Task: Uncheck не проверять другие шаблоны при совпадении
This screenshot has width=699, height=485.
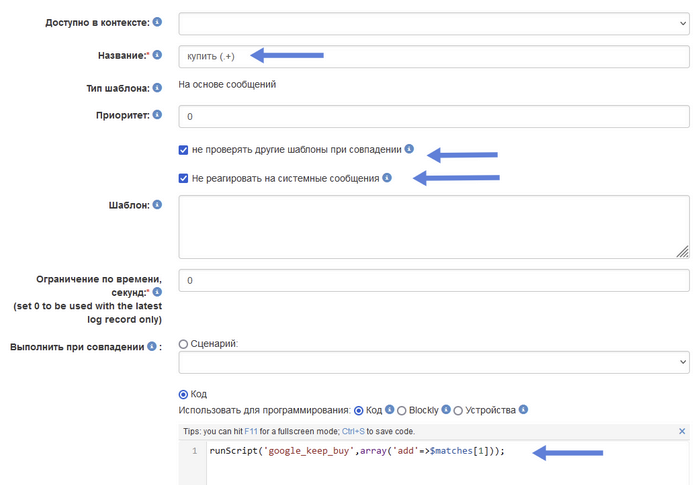Action: coord(183,150)
